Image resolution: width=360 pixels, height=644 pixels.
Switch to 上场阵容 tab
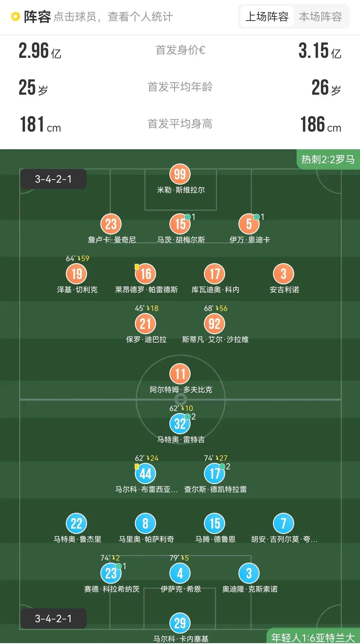point(267,17)
